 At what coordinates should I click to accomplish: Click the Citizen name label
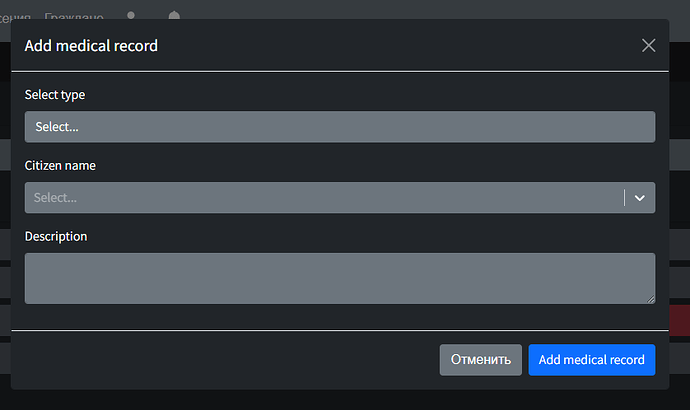pyautogui.click(x=60, y=165)
